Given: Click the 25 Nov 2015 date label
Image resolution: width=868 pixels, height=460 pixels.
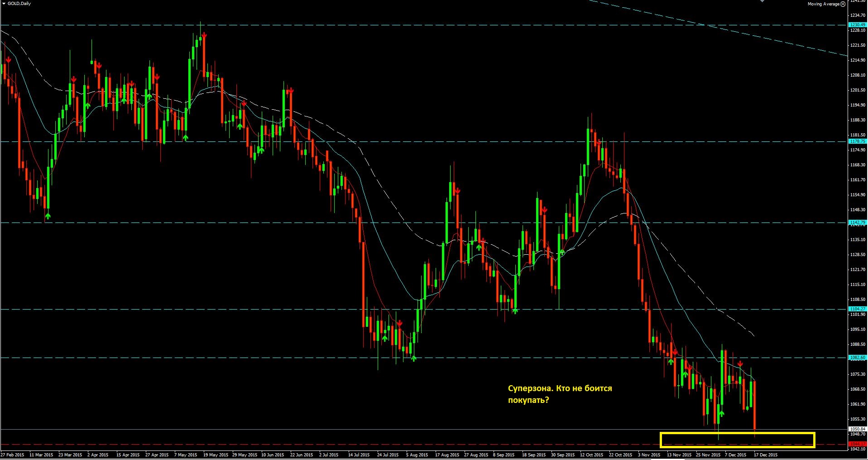Looking at the screenshot, I should tap(708, 455).
